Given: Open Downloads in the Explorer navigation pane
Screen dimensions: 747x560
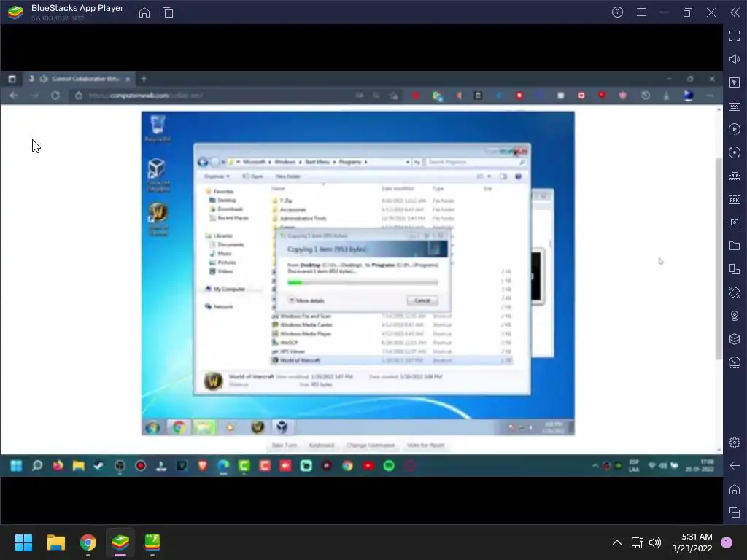Looking at the screenshot, I should point(226,209).
